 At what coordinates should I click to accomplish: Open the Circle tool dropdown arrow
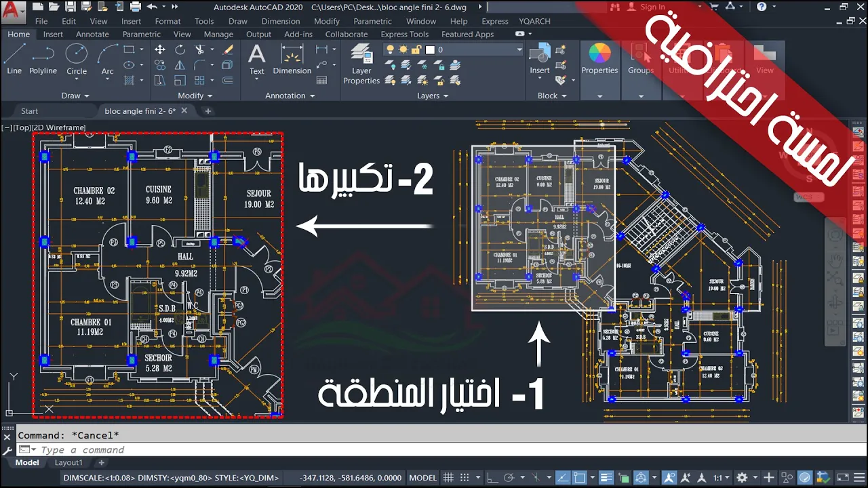pos(76,79)
